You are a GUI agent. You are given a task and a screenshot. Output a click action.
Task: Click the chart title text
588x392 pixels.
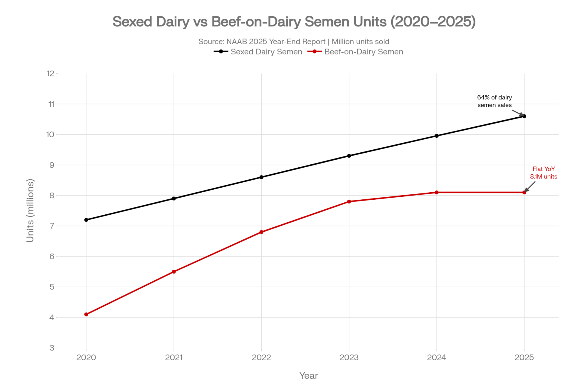294,22
